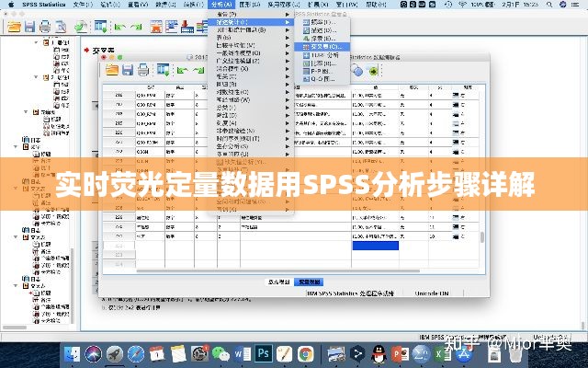Switch to 数据视图 tab
Viewport: 588px width, 368px height.
278,282
